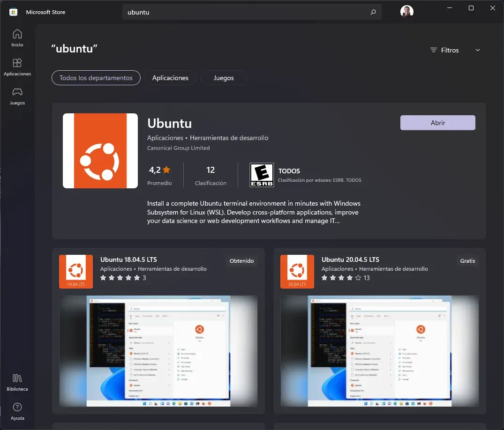The image size is (504, 430).
Task: Open the Ubuntu app title
Action: click(169, 123)
